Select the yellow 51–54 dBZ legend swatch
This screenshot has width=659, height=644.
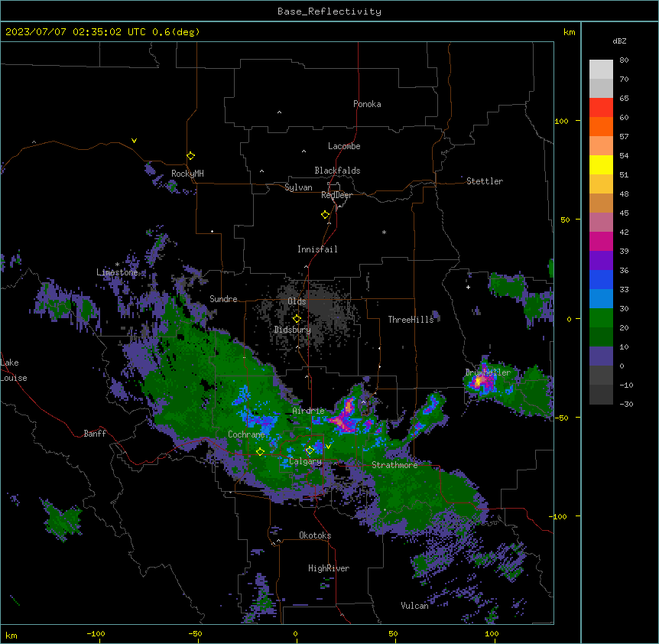click(x=601, y=164)
